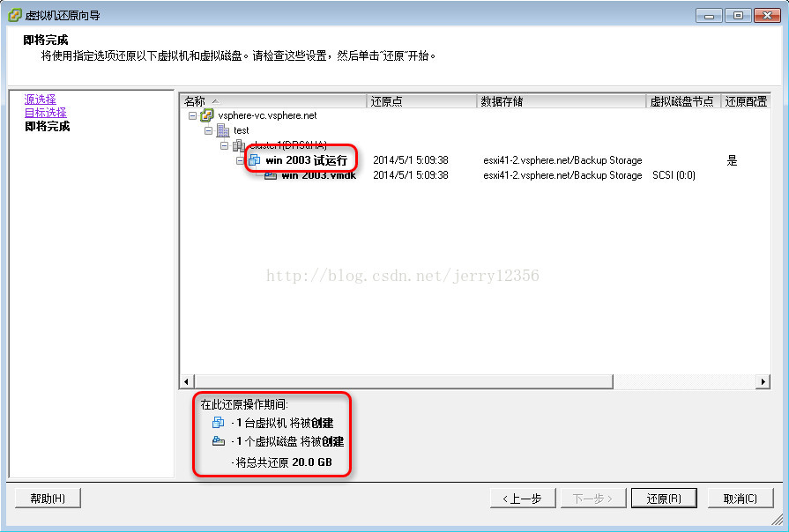
Task: Click the cluster icon for cluster1(DRS&HA)
Action: point(239,146)
